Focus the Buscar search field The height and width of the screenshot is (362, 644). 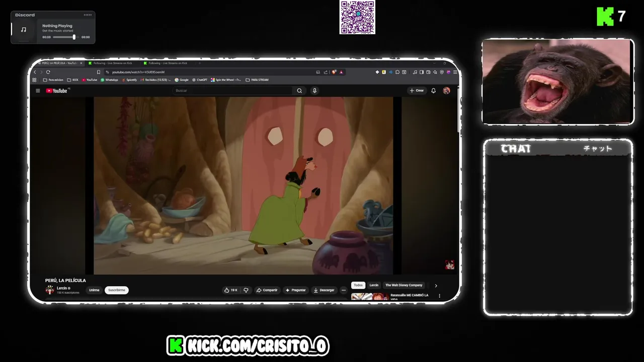(232, 90)
